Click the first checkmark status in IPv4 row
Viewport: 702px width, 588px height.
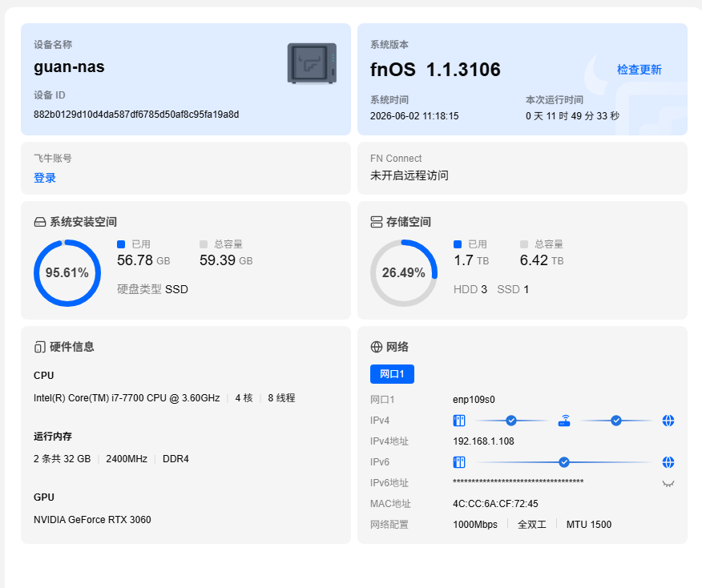pos(511,421)
